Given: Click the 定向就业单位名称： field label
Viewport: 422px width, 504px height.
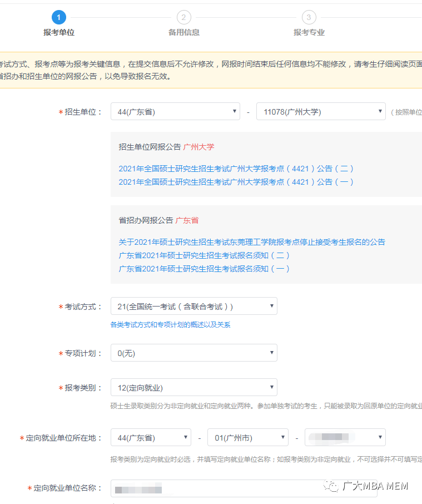Looking at the screenshot, I should pyautogui.click(x=67, y=488).
